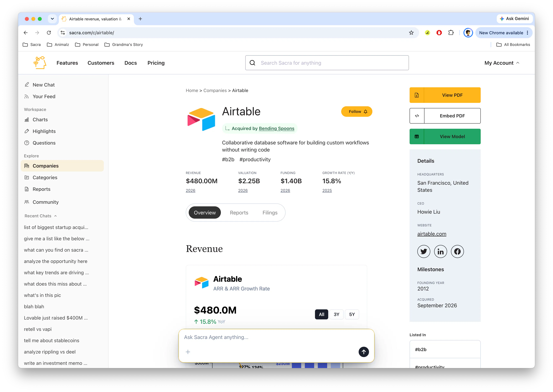Open Highlights in the sidebar
This screenshot has width=553, height=392.
62,131
